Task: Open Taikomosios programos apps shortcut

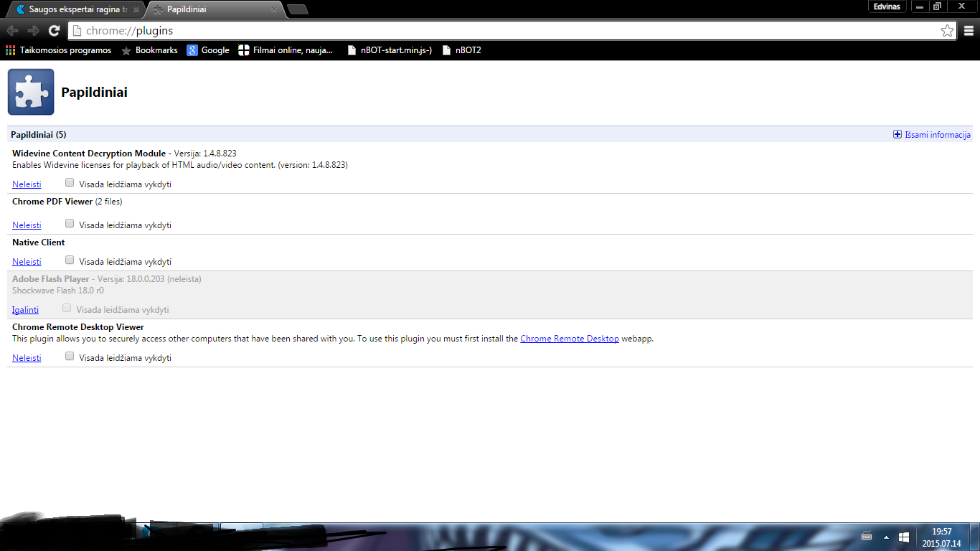Action: pyautogui.click(x=59, y=50)
